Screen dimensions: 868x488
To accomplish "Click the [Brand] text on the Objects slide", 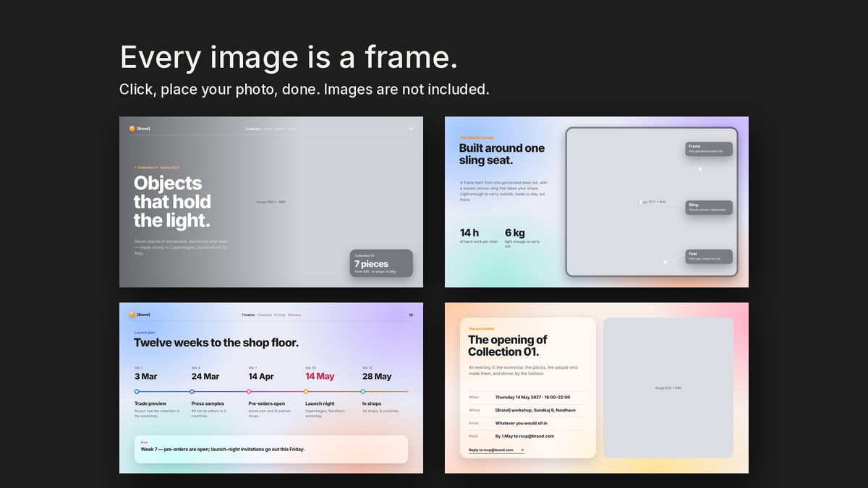I will 143,129.
